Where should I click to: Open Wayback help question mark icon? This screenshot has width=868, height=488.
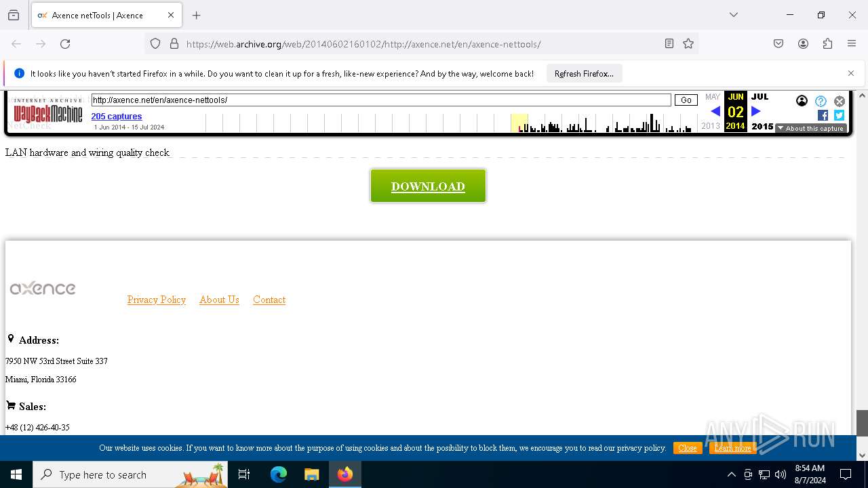pyautogui.click(x=821, y=101)
